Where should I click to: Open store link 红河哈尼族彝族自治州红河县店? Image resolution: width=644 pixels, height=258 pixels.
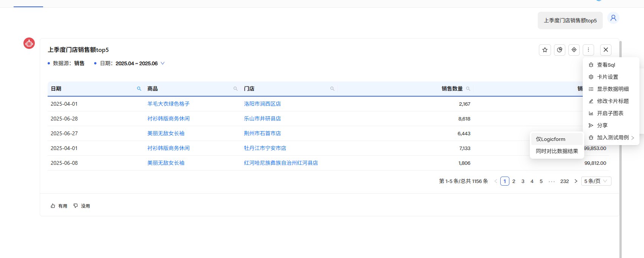(281, 163)
